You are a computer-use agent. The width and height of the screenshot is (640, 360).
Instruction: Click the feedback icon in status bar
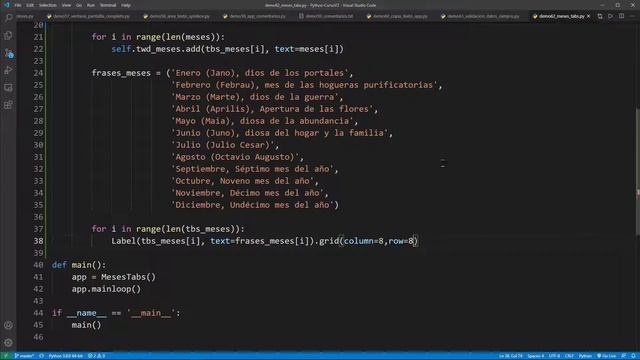click(623, 356)
